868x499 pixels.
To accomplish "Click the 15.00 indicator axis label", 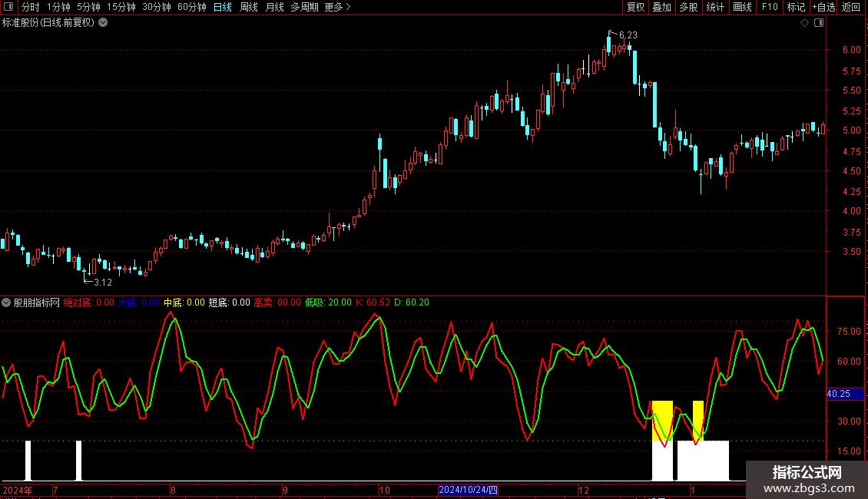I will coord(849,451).
